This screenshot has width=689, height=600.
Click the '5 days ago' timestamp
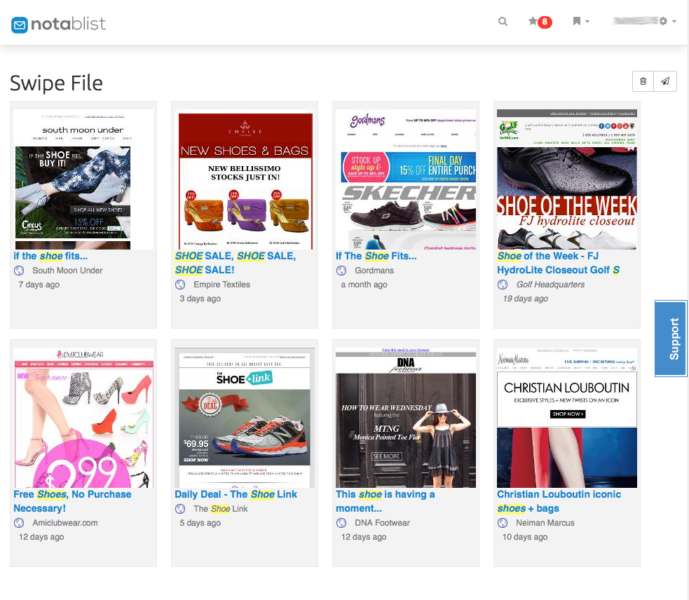(200, 523)
